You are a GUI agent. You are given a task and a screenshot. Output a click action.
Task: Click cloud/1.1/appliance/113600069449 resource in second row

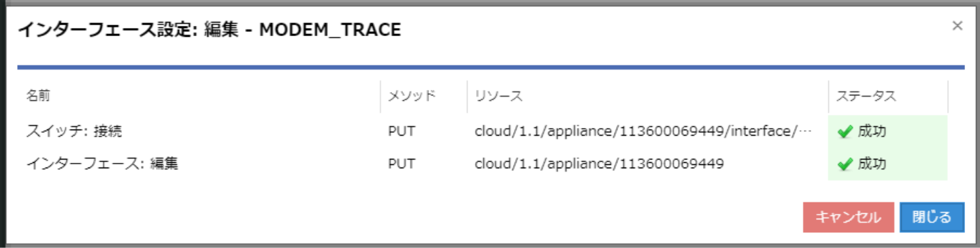pos(599,164)
